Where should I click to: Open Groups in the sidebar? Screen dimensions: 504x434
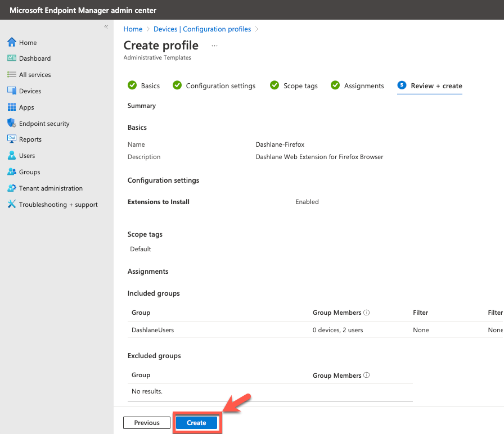30,172
